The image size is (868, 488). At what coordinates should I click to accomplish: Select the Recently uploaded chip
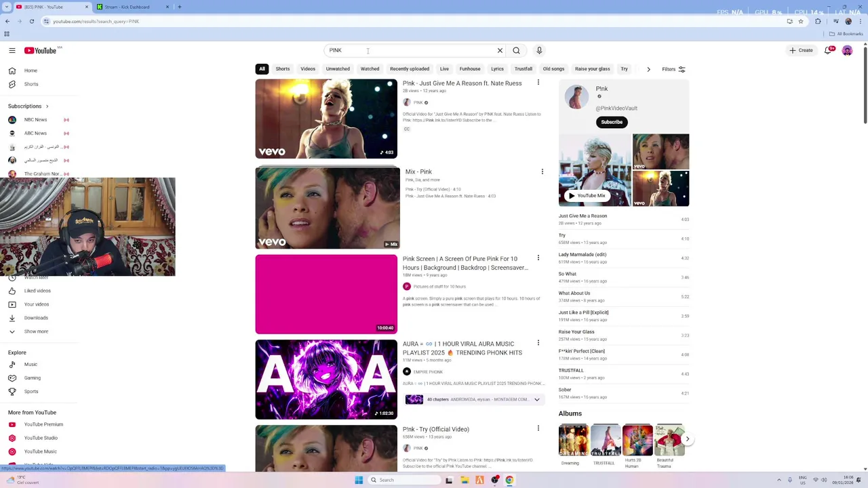[410, 68]
